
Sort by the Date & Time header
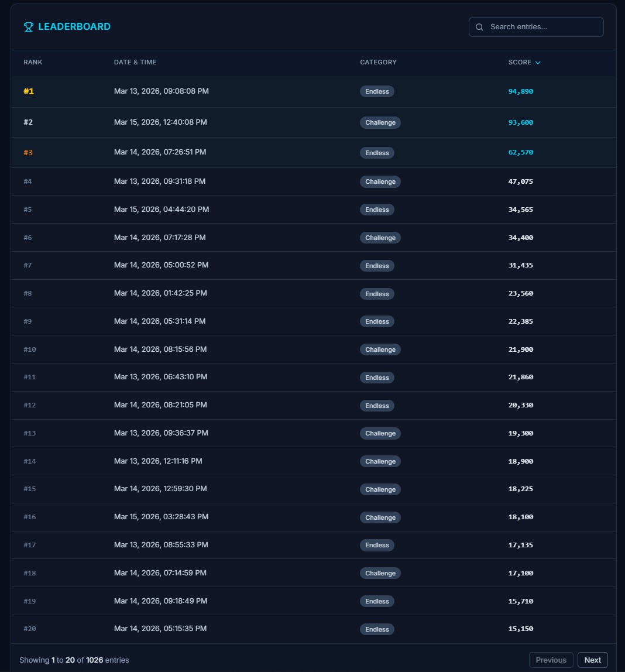(x=135, y=62)
